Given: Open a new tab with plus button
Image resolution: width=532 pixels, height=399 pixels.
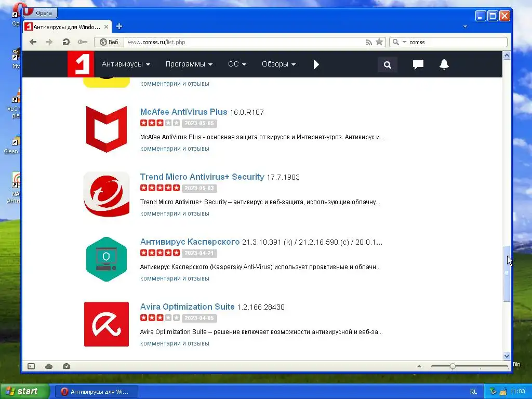Looking at the screenshot, I should coord(119,26).
